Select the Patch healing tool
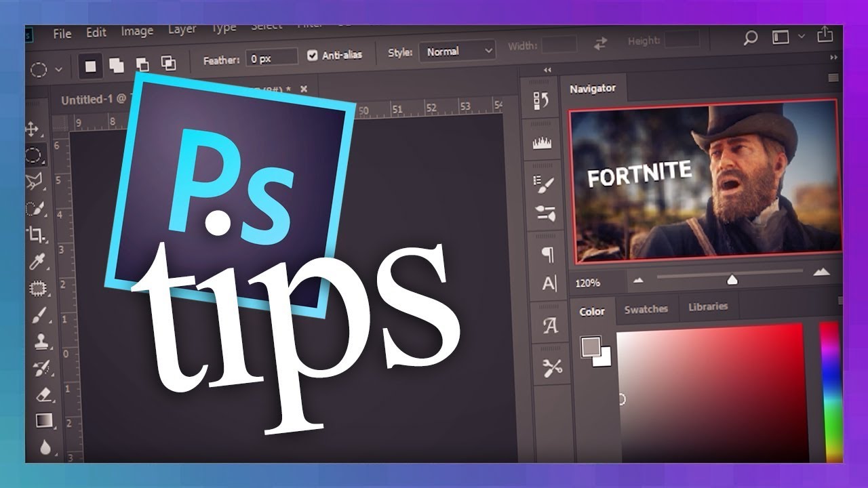Viewport: 868px width, 488px height. click(37, 289)
